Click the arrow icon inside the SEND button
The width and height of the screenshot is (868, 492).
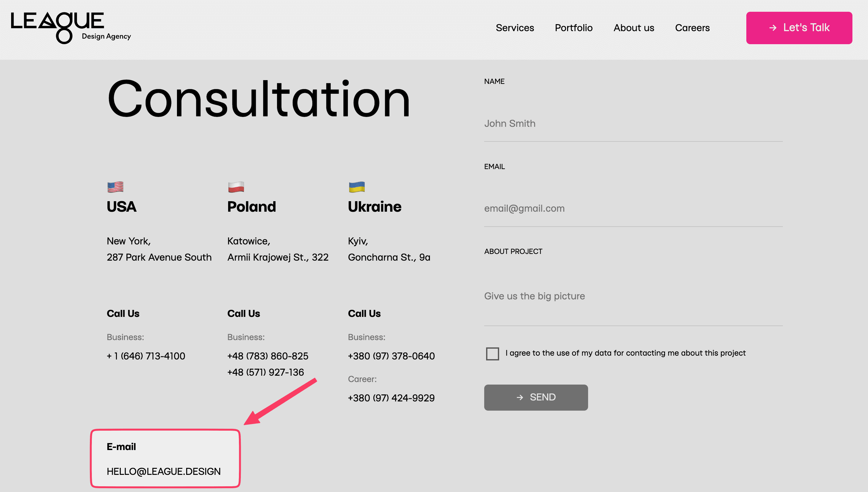(x=520, y=397)
